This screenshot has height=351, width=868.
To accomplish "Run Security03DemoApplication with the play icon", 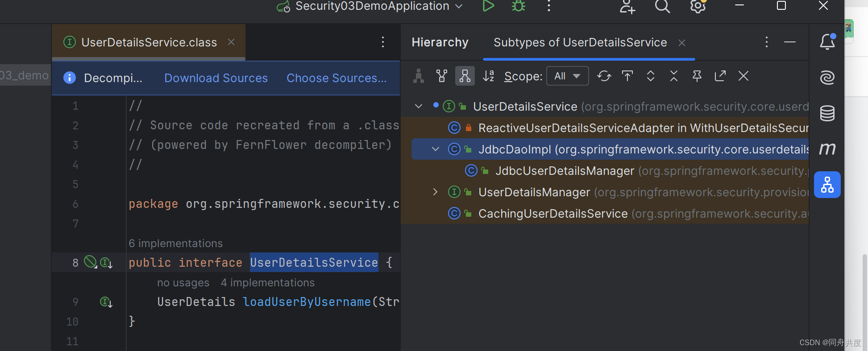I will (x=488, y=6).
